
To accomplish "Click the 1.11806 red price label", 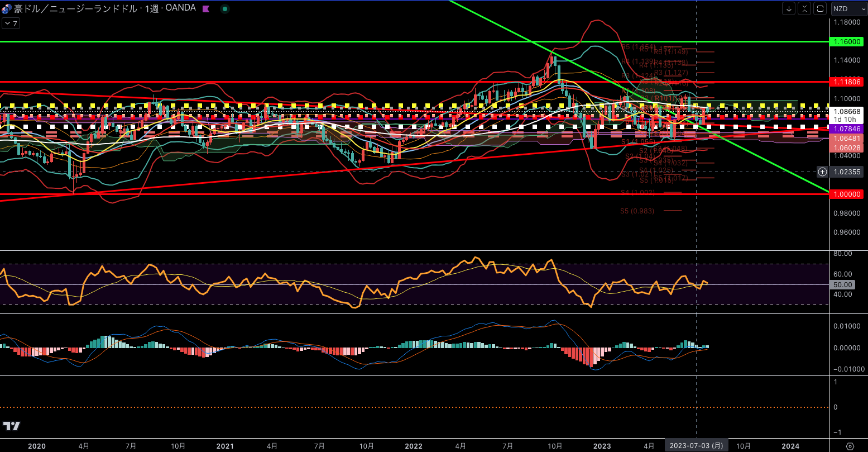I will [x=847, y=82].
